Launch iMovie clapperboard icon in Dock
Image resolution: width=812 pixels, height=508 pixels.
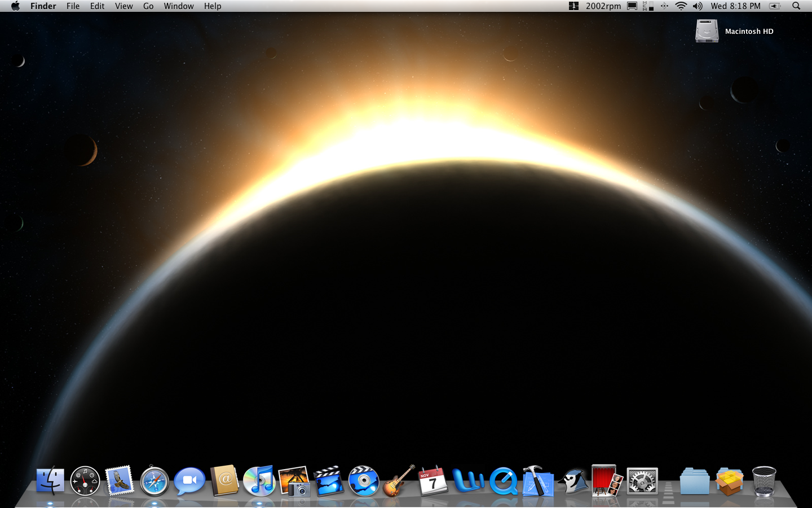(329, 481)
